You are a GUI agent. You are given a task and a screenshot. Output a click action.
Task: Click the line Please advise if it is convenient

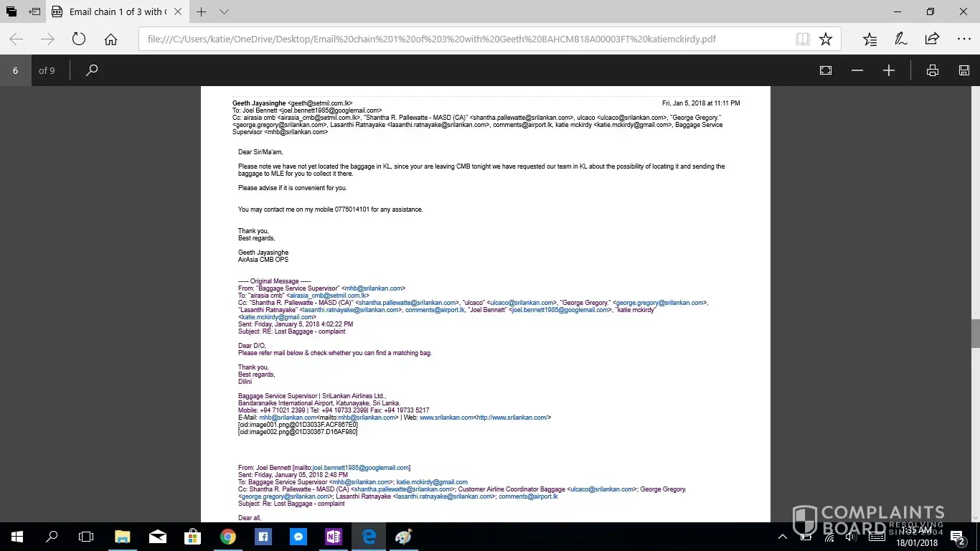[x=293, y=188]
